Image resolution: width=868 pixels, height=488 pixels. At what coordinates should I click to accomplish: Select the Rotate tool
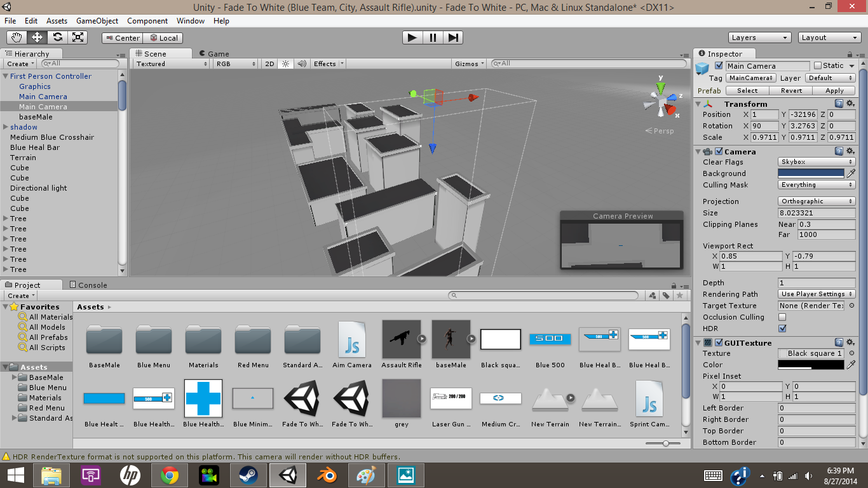tap(58, 37)
